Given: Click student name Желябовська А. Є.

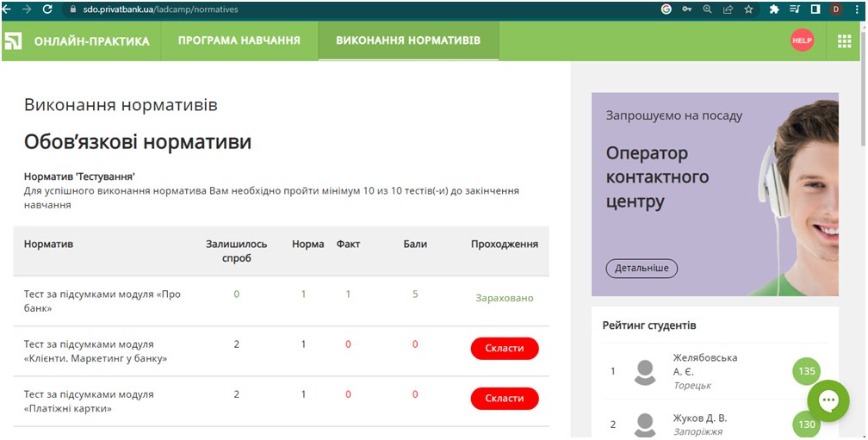Looking at the screenshot, I should click(x=705, y=365).
